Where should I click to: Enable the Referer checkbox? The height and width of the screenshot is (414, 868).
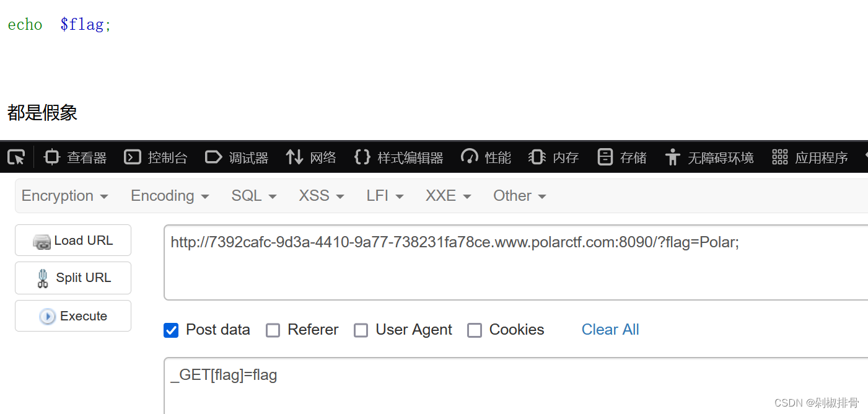click(x=273, y=330)
